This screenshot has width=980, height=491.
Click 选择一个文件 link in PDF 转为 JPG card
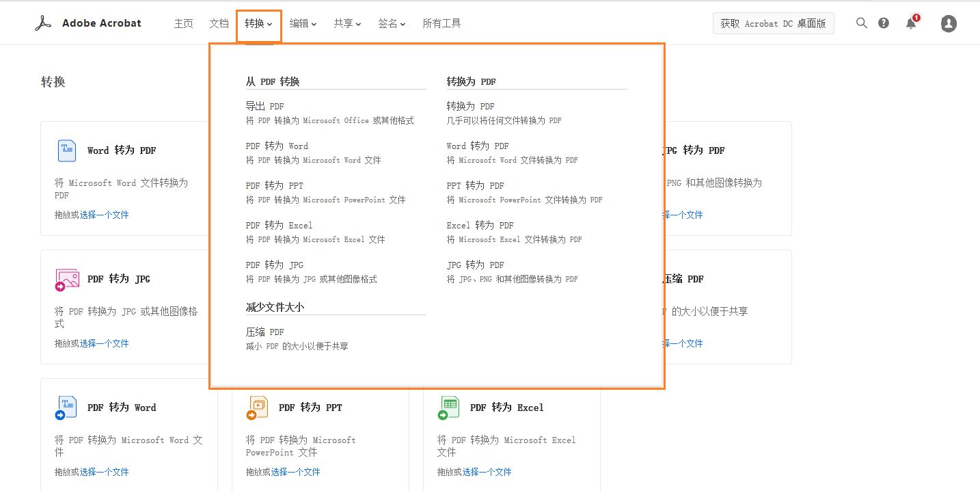click(x=104, y=343)
